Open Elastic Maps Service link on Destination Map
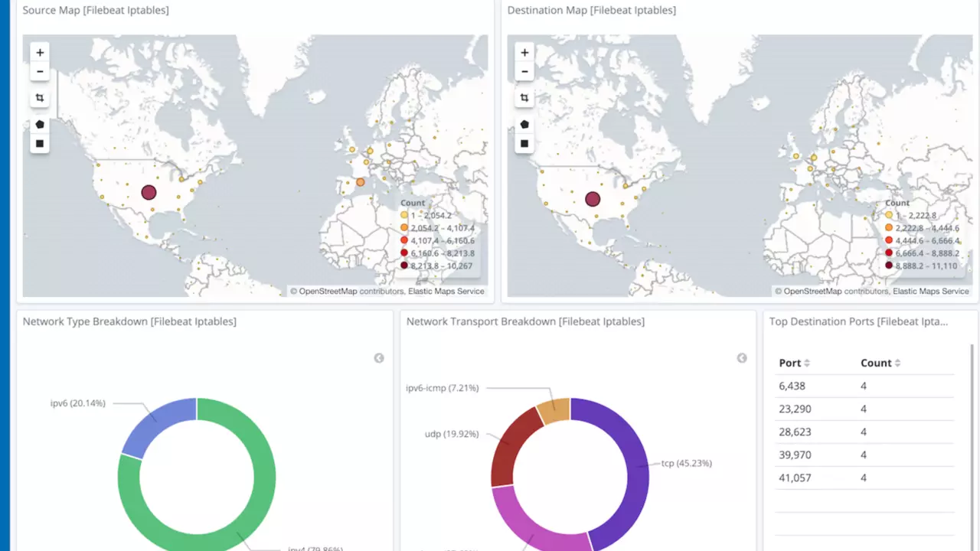 tap(930, 292)
